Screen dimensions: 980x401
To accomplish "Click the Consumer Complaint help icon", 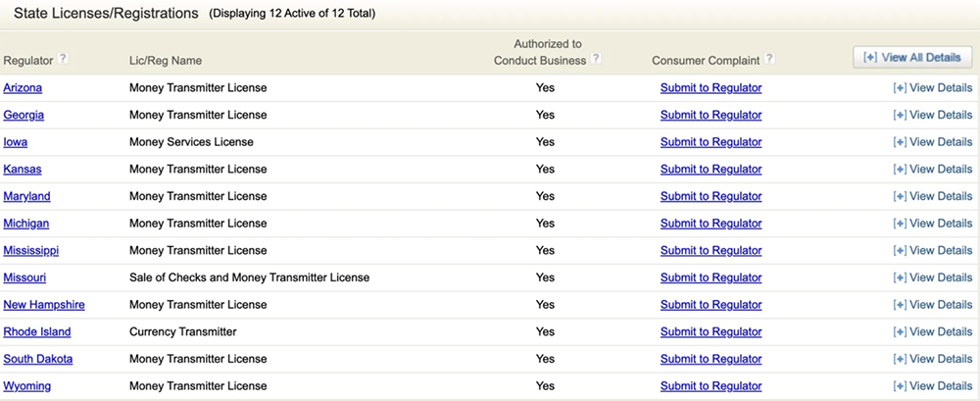I will 769,59.
